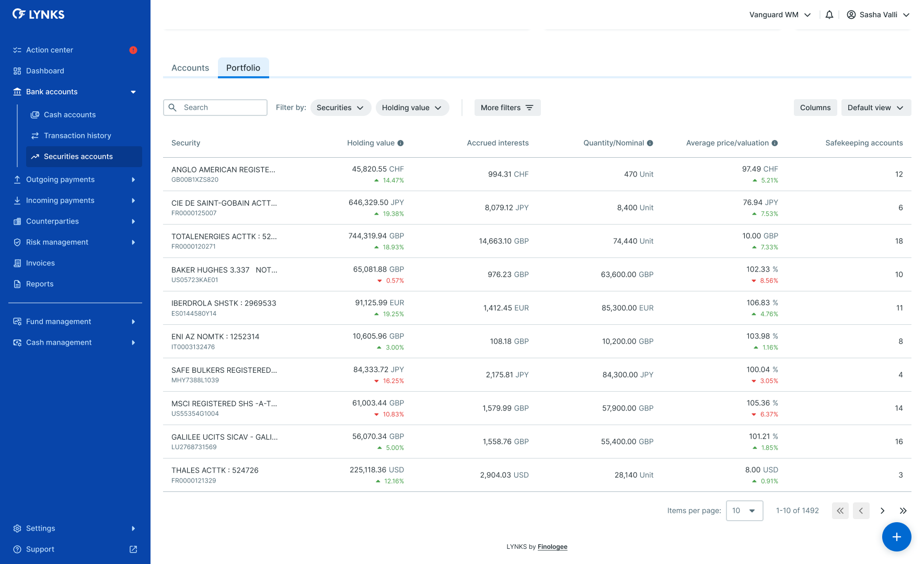Click the Average price/valuation info icon

click(x=775, y=143)
